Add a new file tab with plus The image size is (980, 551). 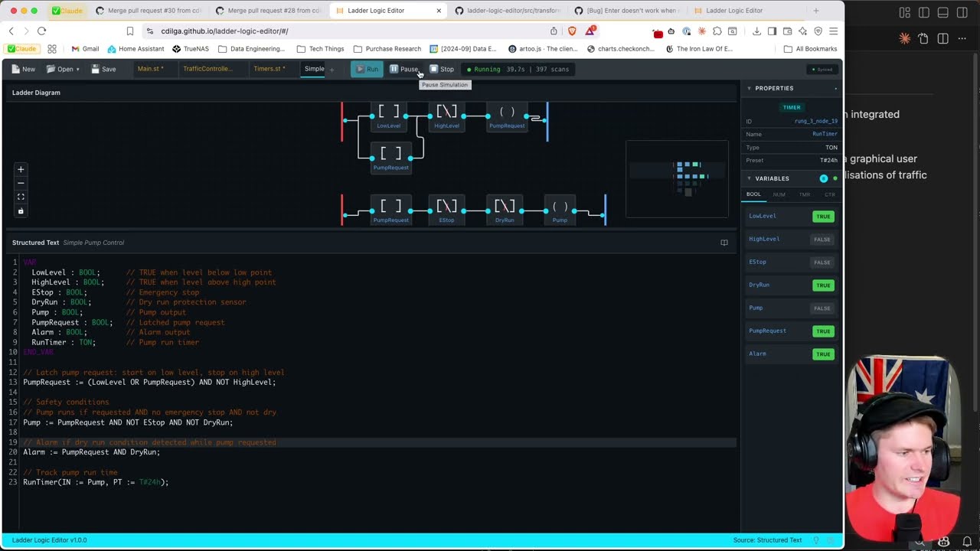point(332,70)
